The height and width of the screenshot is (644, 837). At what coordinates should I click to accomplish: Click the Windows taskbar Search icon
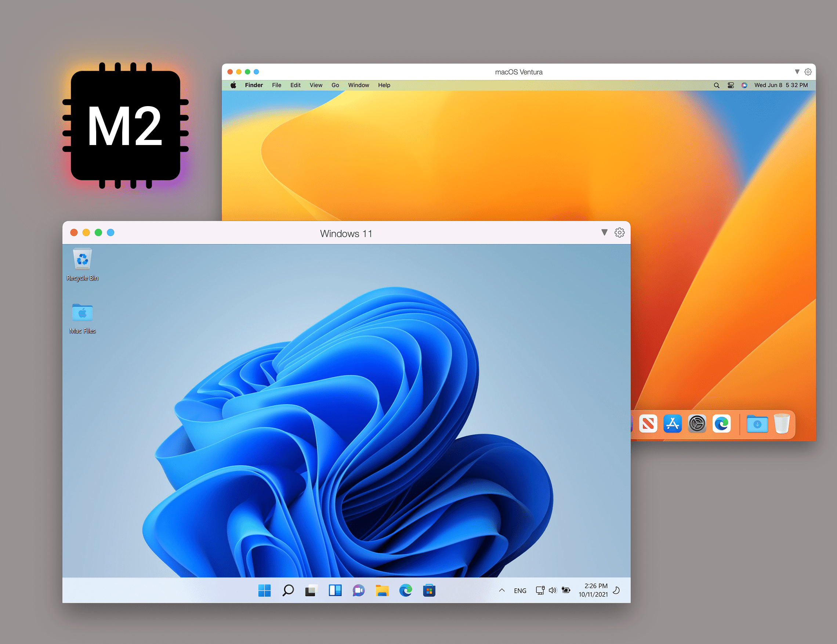click(288, 590)
